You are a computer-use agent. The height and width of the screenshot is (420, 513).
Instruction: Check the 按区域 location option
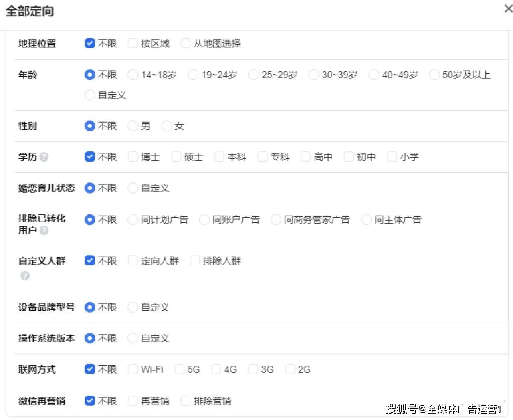[133, 43]
